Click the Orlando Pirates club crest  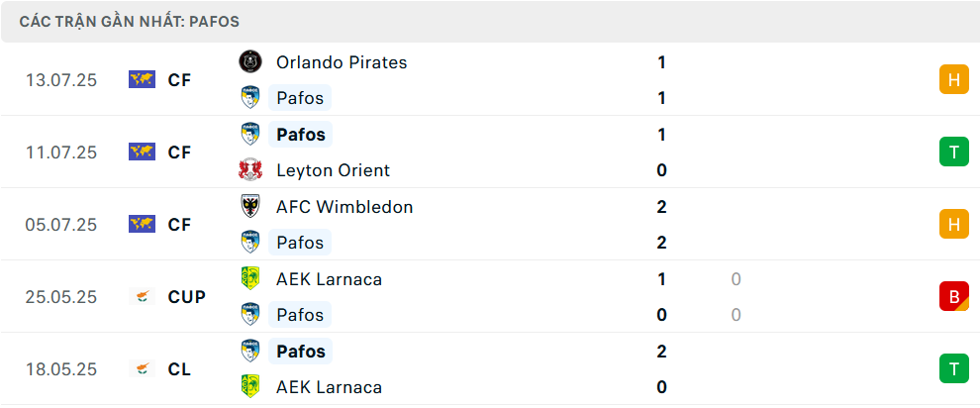coord(250,61)
